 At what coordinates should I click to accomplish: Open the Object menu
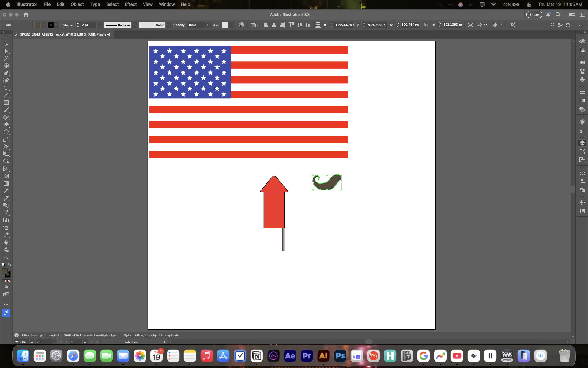pos(77,4)
